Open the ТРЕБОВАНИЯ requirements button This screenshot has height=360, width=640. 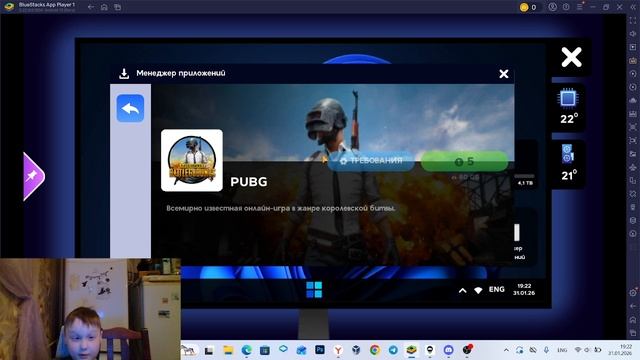[x=371, y=161]
